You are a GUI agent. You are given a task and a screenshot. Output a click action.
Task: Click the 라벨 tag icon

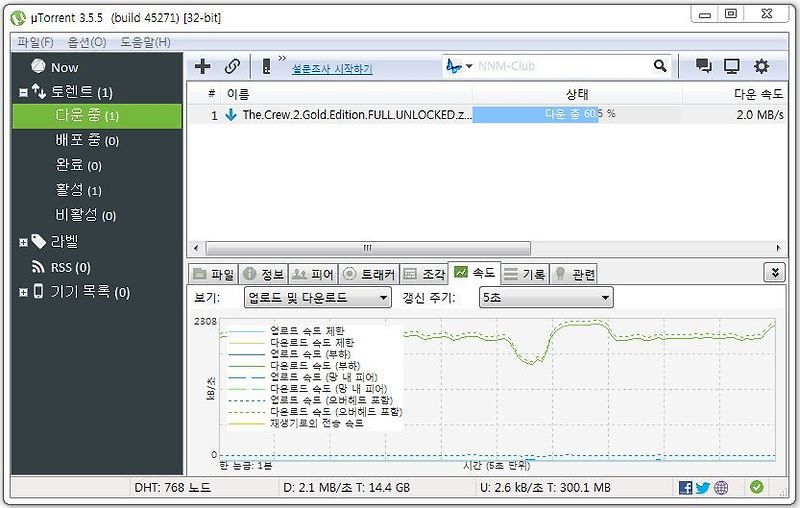(39, 241)
